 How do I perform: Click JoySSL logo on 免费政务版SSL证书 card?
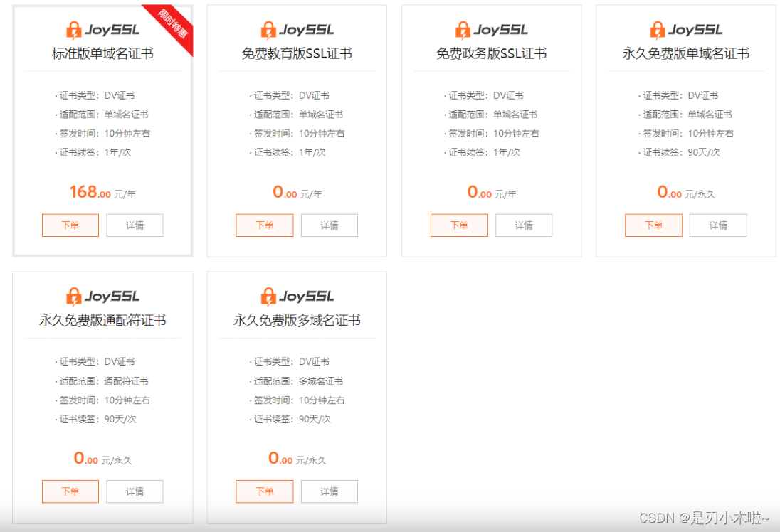491,30
